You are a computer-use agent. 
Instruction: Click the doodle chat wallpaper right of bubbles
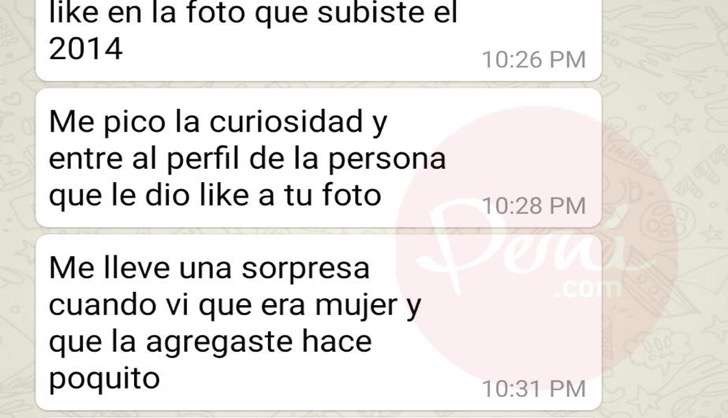(665, 209)
